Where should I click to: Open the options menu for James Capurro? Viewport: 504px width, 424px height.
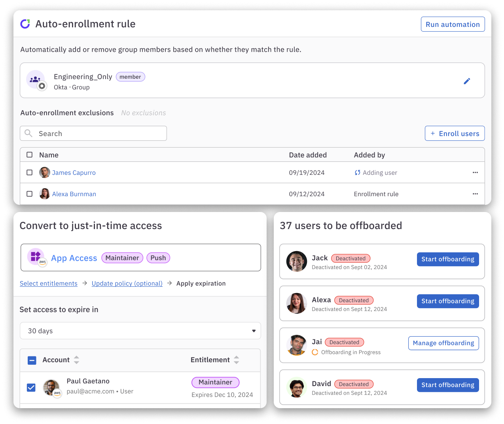tap(475, 172)
